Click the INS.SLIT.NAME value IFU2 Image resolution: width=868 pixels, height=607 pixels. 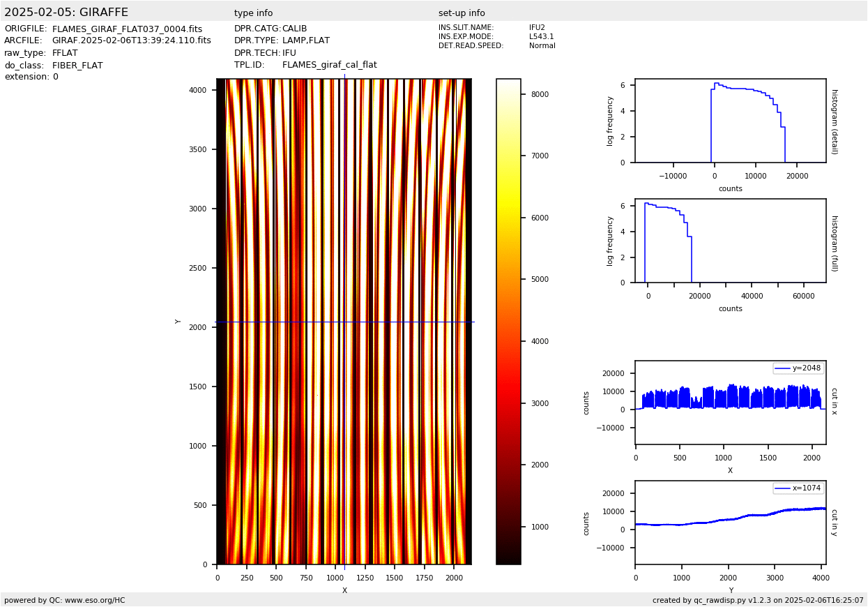pyautogui.click(x=537, y=28)
